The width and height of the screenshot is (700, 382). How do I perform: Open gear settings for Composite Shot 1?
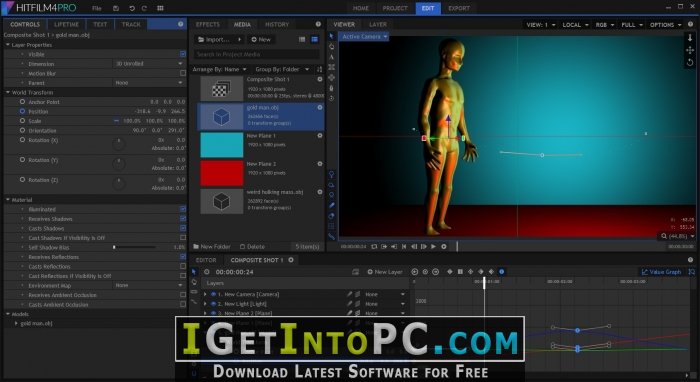click(320, 79)
